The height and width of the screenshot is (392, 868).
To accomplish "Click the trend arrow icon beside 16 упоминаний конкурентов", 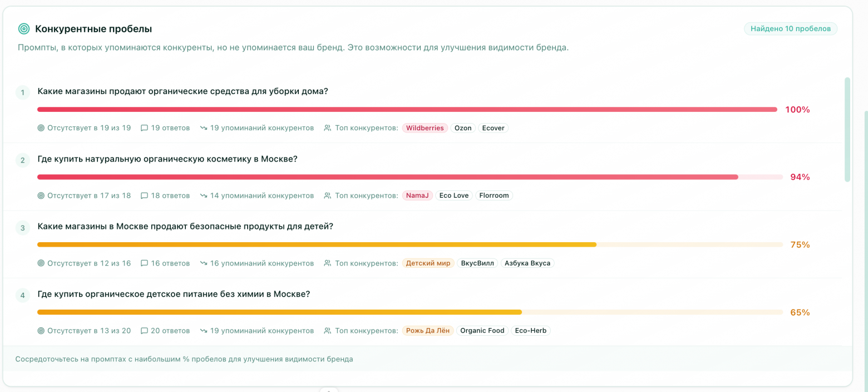I will click(204, 263).
